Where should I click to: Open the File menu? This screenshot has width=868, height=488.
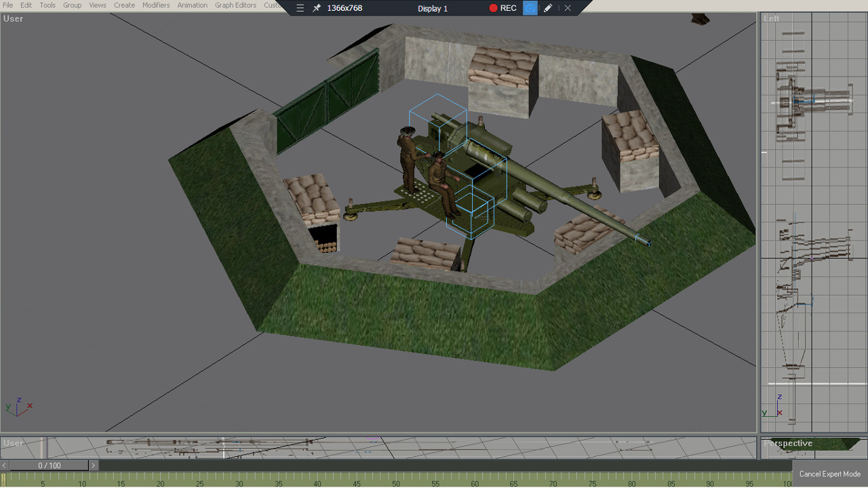[8, 5]
